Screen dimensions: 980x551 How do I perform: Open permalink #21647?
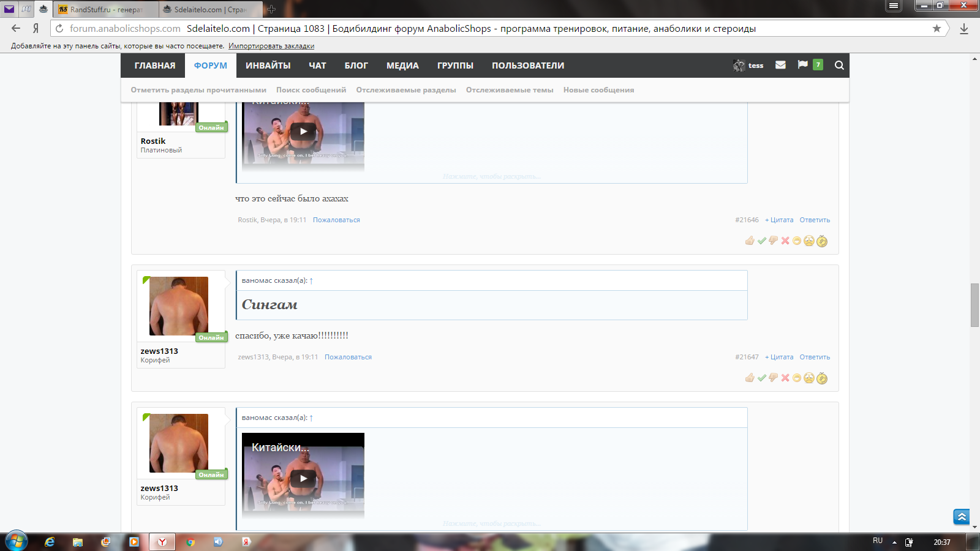[x=747, y=357]
